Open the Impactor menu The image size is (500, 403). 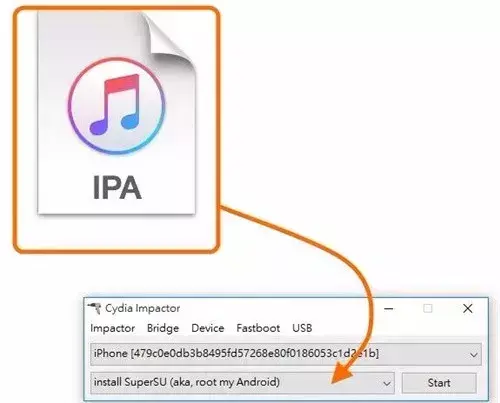point(113,328)
